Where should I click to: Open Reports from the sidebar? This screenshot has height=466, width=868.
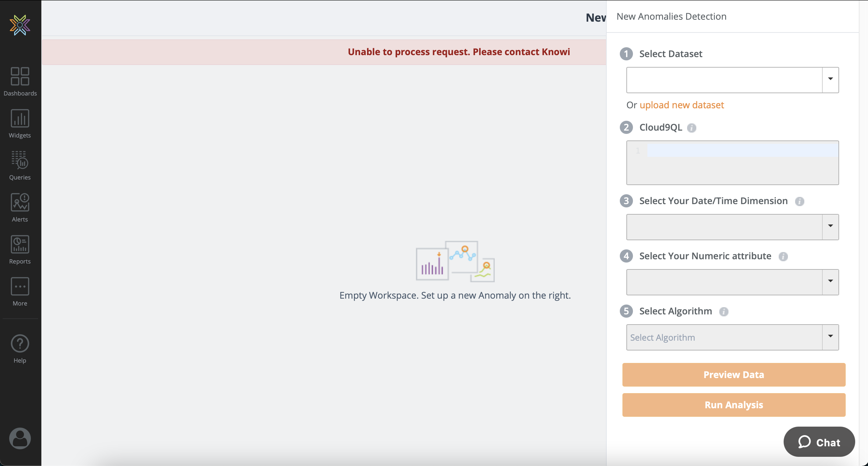[20, 249]
